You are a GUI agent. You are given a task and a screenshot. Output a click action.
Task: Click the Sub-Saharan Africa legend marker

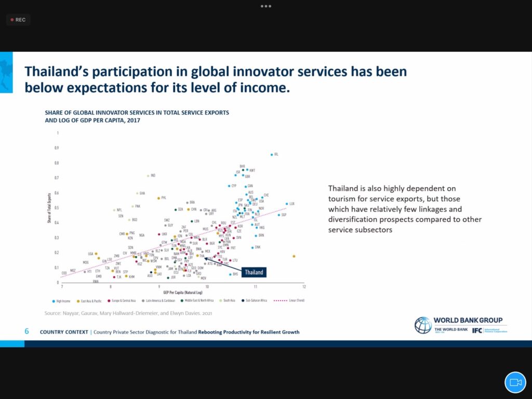pyautogui.click(x=243, y=301)
